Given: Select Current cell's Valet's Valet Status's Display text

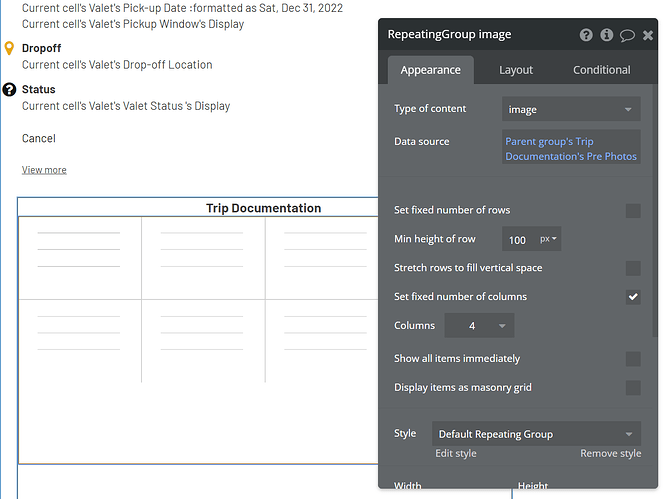Looking at the screenshot, I should click(x=126, y=106).
